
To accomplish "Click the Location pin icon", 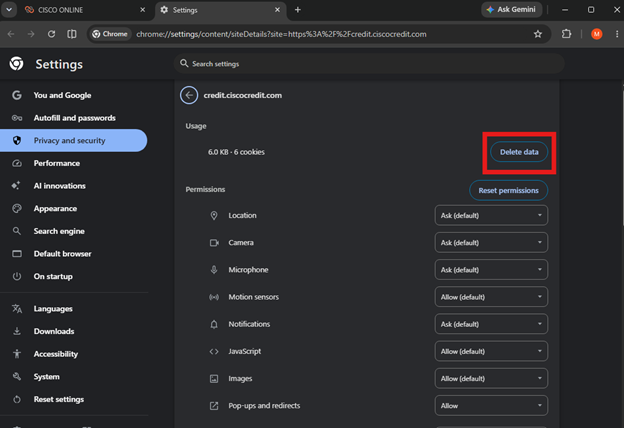I will click(x=214, y=215).
